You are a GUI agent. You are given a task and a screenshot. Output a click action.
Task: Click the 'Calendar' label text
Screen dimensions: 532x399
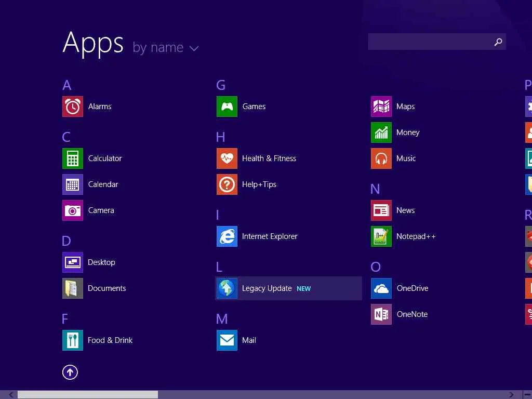(103, 184)
